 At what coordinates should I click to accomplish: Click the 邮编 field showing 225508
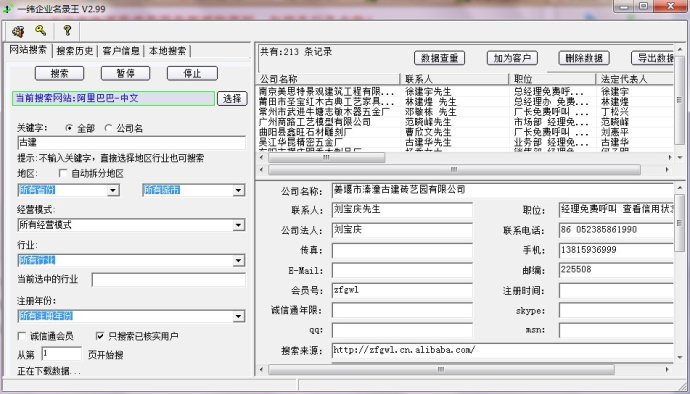[616, 270]
